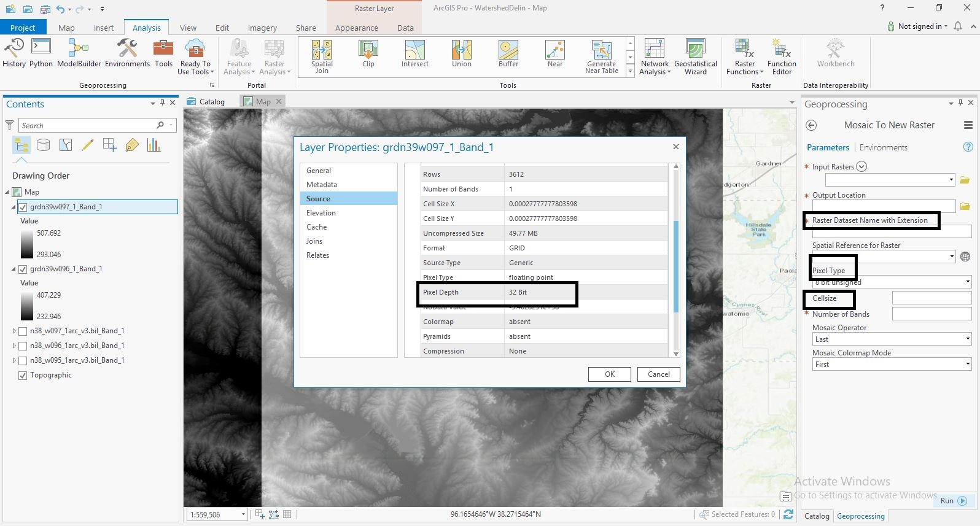Switch to the Imagery ribbon tab
980x526 pixels.
[262, 28]
